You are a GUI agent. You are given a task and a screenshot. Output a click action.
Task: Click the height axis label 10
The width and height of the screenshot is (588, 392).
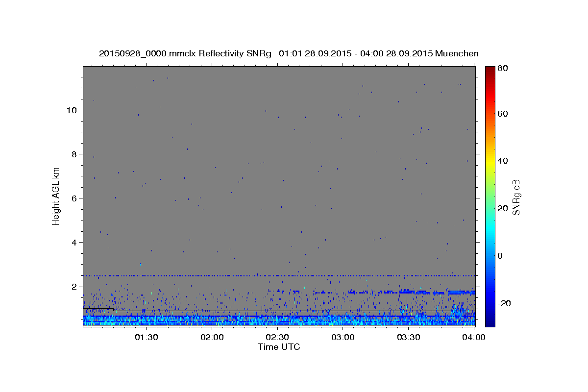71,110
